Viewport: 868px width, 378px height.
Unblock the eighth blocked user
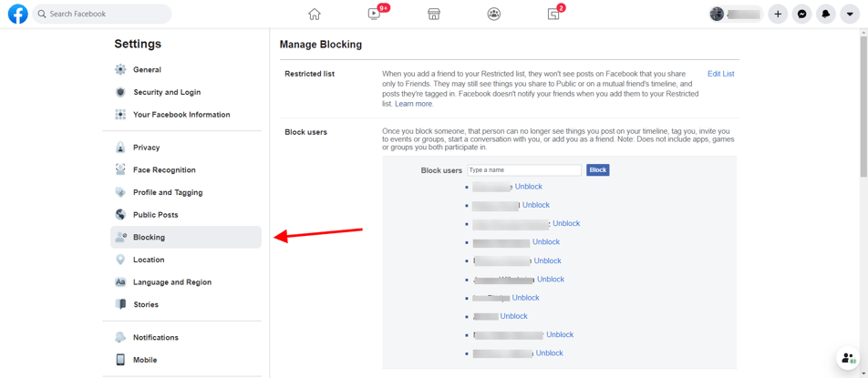tap(514, 316)
